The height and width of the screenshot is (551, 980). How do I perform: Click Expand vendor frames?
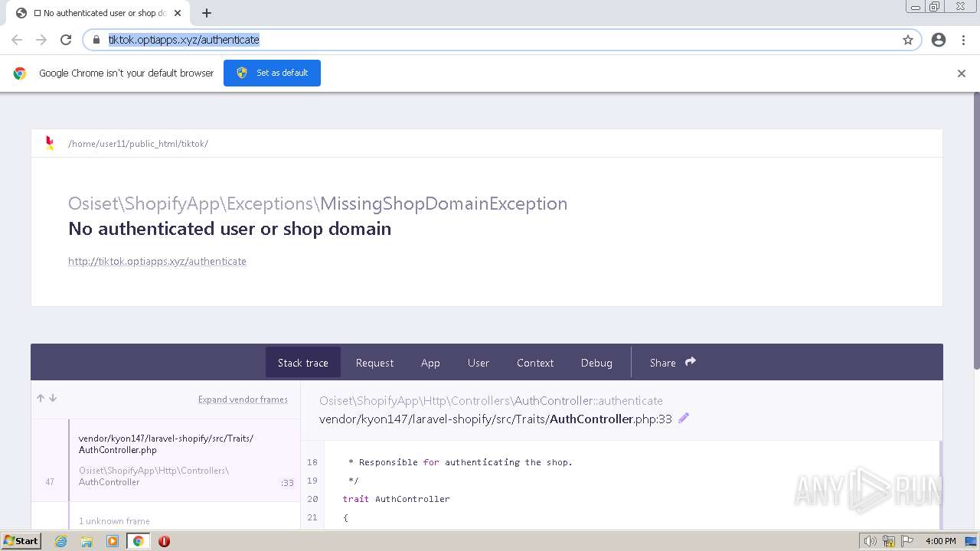pos(243,399)
